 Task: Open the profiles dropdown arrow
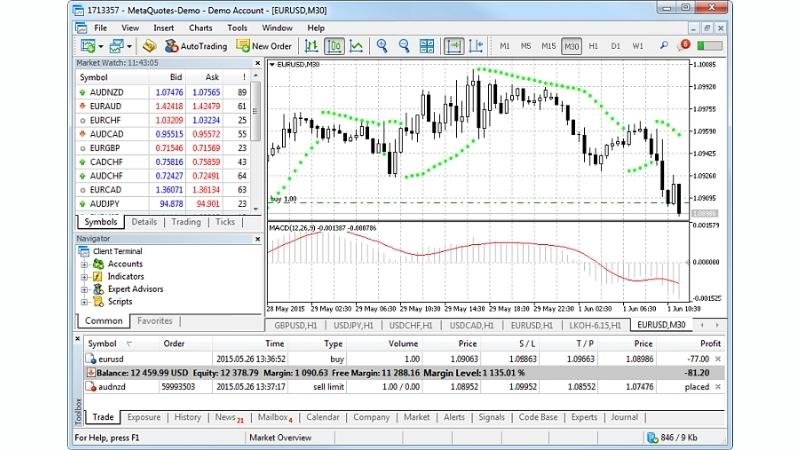pyautogui.click(x=129, y=46)
